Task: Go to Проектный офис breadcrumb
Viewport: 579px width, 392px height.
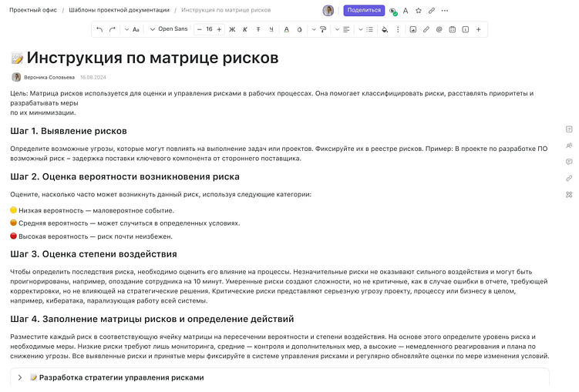Action: (33, 10)
